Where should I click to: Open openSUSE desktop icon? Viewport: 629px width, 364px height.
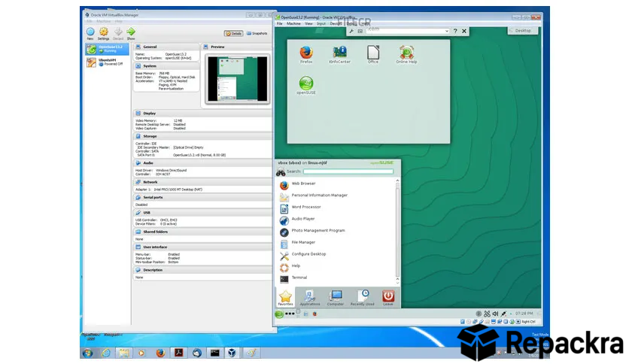click(x=306, y=86)
